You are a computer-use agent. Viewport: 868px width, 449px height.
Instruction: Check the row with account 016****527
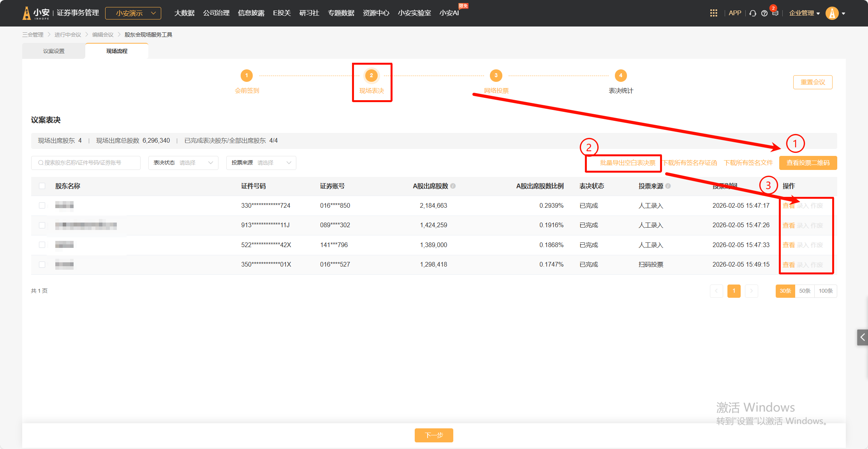click(42, 265)
